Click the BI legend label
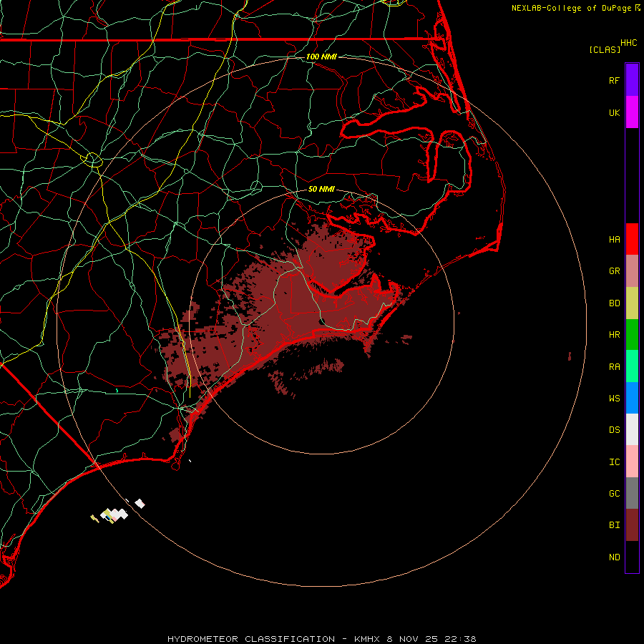Image resolution: width=644 pixels, height=644 pixels. [x=614, y=525]
